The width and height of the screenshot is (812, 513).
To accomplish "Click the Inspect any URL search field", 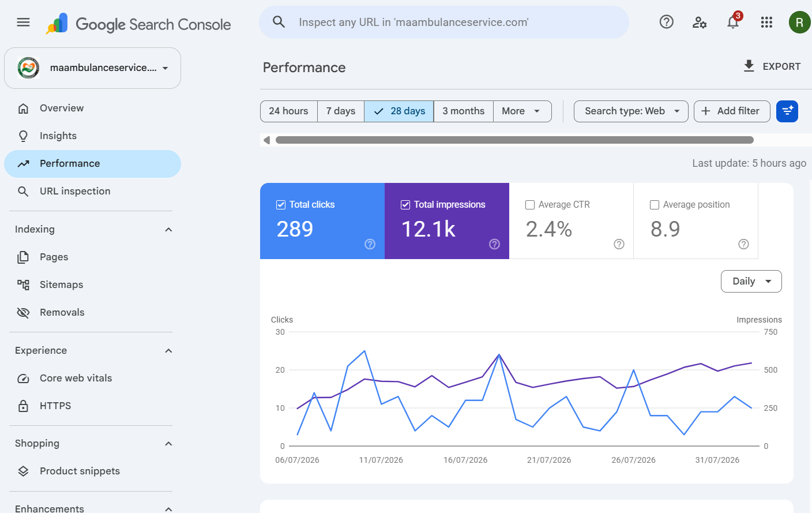I will tap(444, 23).
